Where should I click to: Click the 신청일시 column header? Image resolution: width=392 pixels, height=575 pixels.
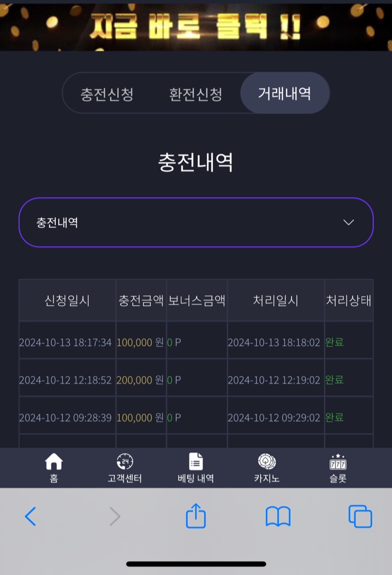(68, 300)
